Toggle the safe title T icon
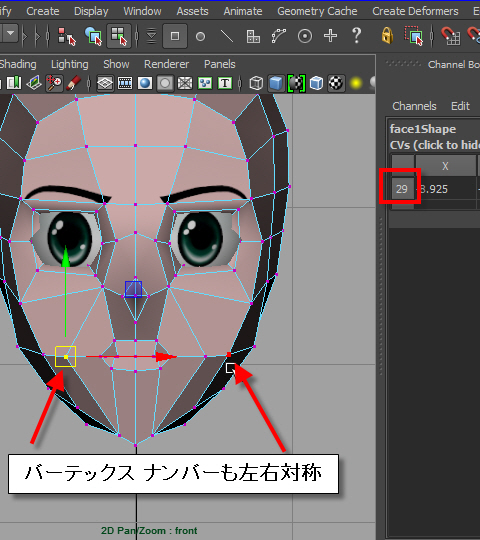This screenshot has width=480, height=540. pos(225,83)
